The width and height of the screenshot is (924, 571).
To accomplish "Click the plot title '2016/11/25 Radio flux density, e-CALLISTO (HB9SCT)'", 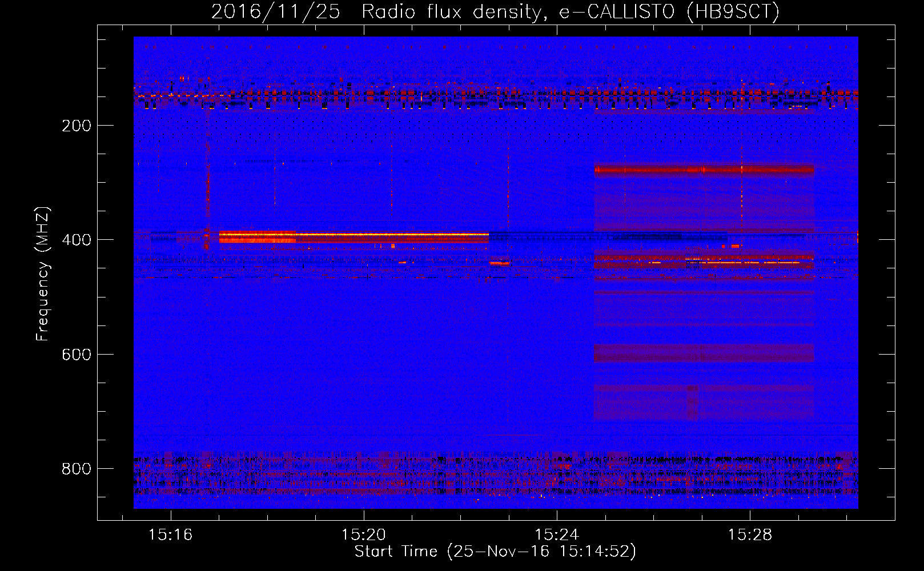I will click(495, 11).
